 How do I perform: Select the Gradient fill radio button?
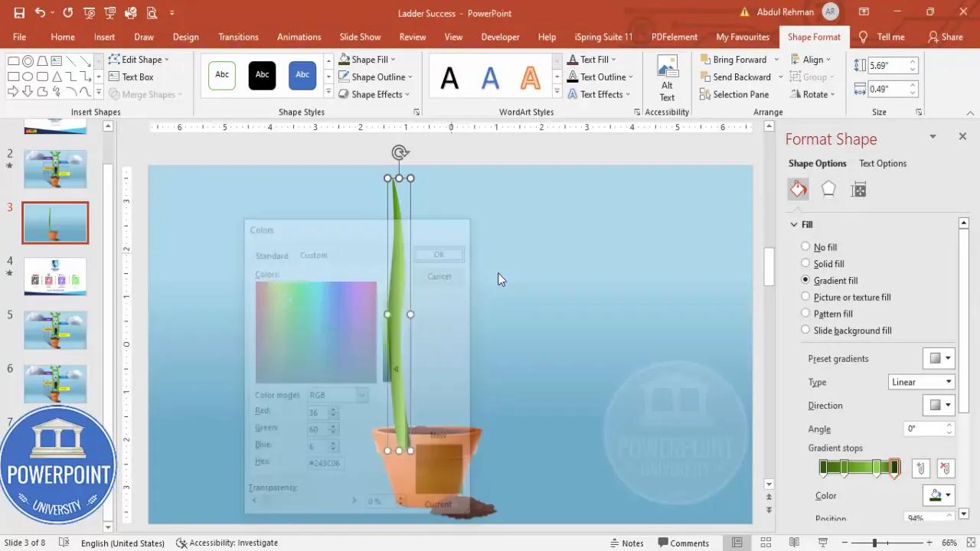805,280
